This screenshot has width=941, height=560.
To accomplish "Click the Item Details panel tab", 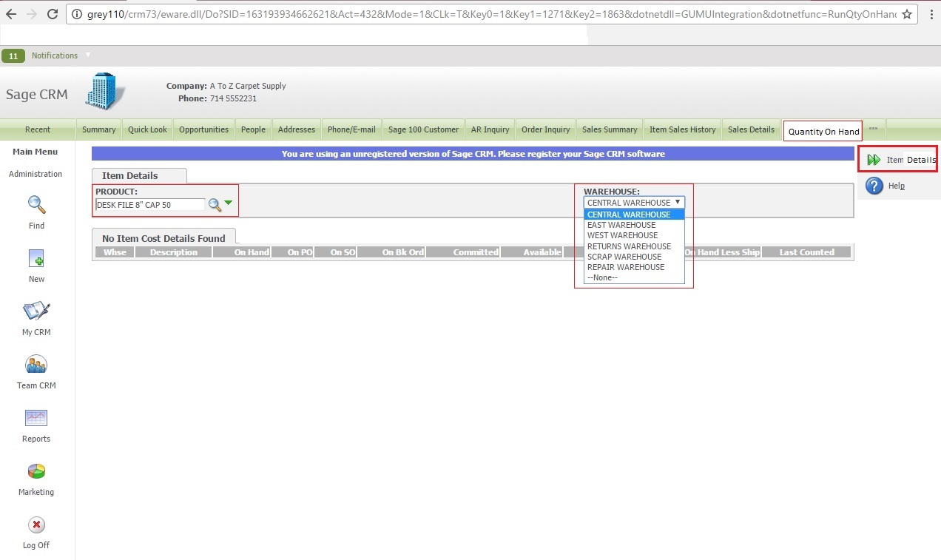I will (139, 176).
